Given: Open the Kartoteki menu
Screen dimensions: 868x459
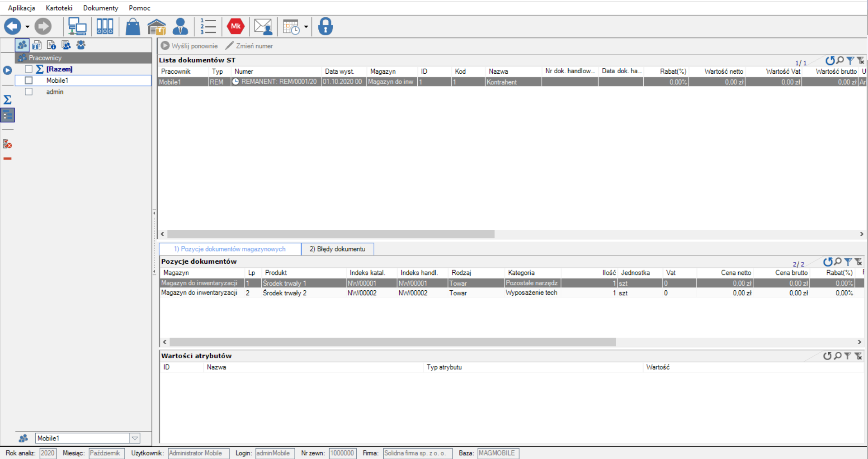Looking at the screenshot, I should coord(59,8).
